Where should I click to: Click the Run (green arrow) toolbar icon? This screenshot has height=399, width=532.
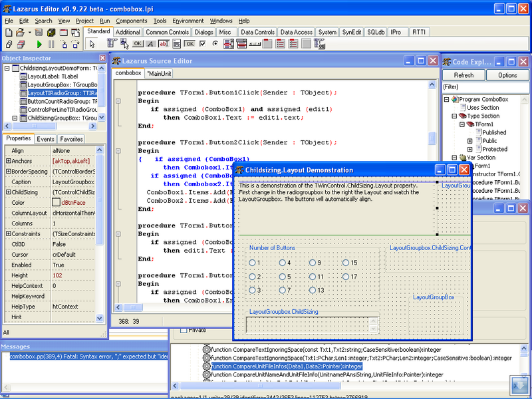click(39, 44)
